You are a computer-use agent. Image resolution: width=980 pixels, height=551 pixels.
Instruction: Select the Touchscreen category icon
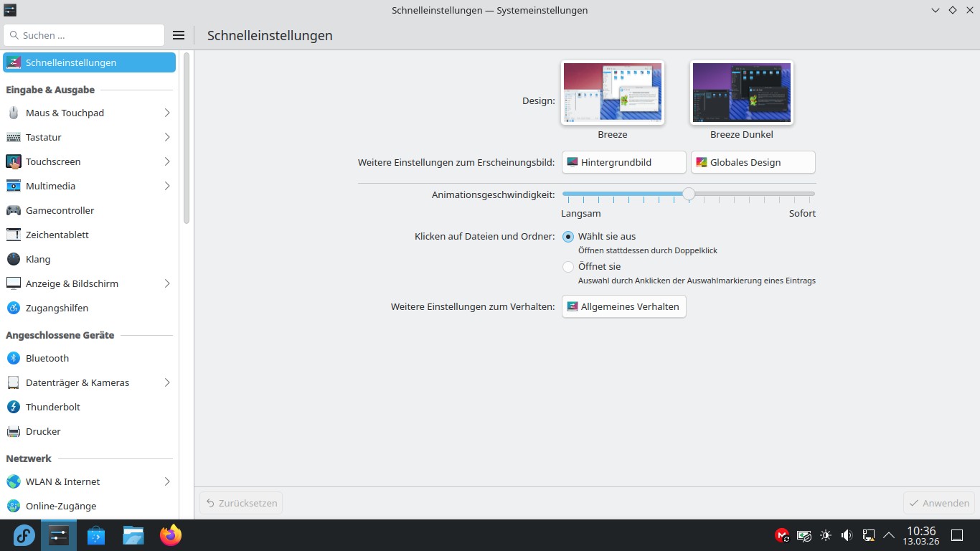tap(14, 161)
